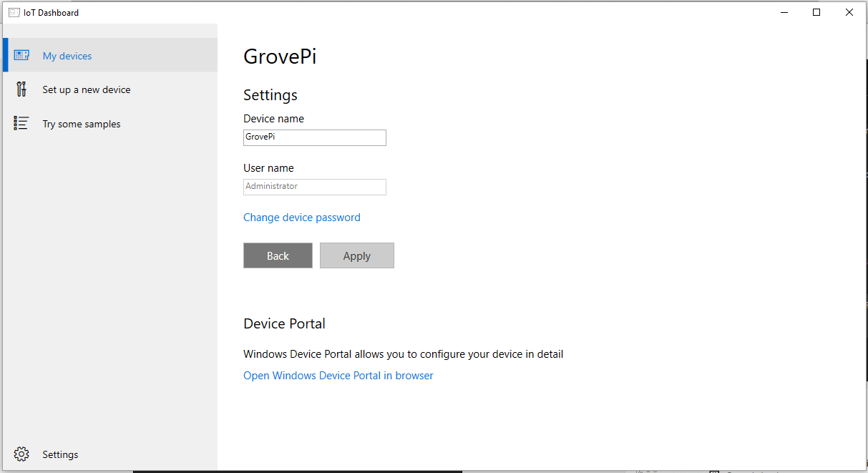Image resolution: width=868 pixels, height=473 pixels.
Task: Close the IoT Dashboard window
Action: pyautogui.click(x=849, y=12)
